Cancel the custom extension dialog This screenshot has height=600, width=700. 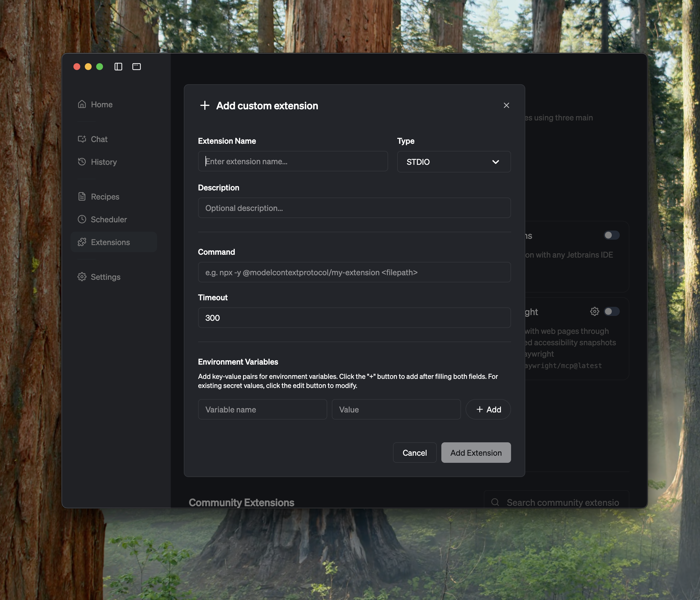click(414, 453)
